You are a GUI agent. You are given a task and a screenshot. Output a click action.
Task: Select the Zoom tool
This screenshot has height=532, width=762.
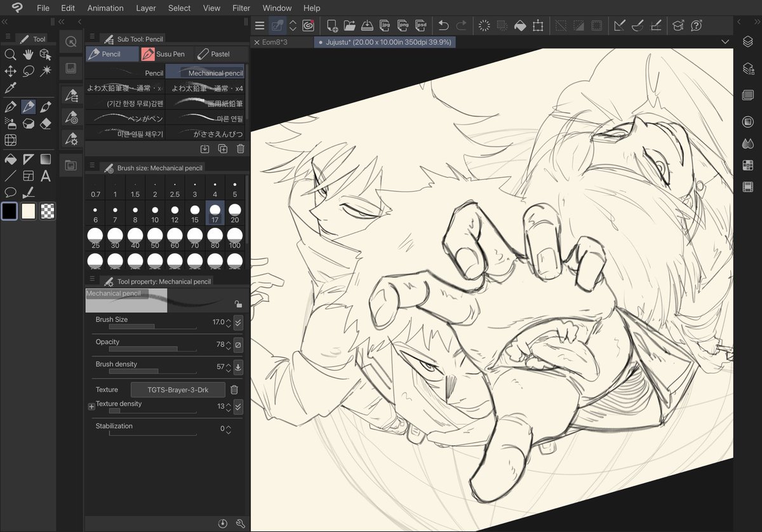click(11, 55)
